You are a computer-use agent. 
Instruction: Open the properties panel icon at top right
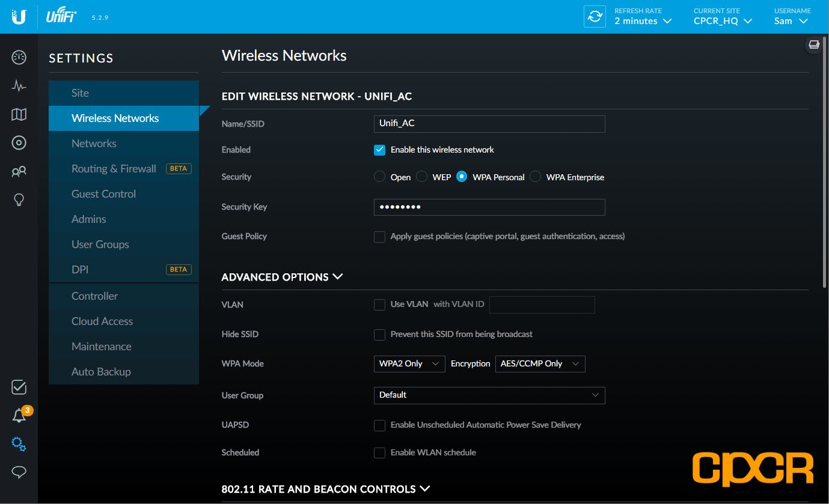click(814, 45)
